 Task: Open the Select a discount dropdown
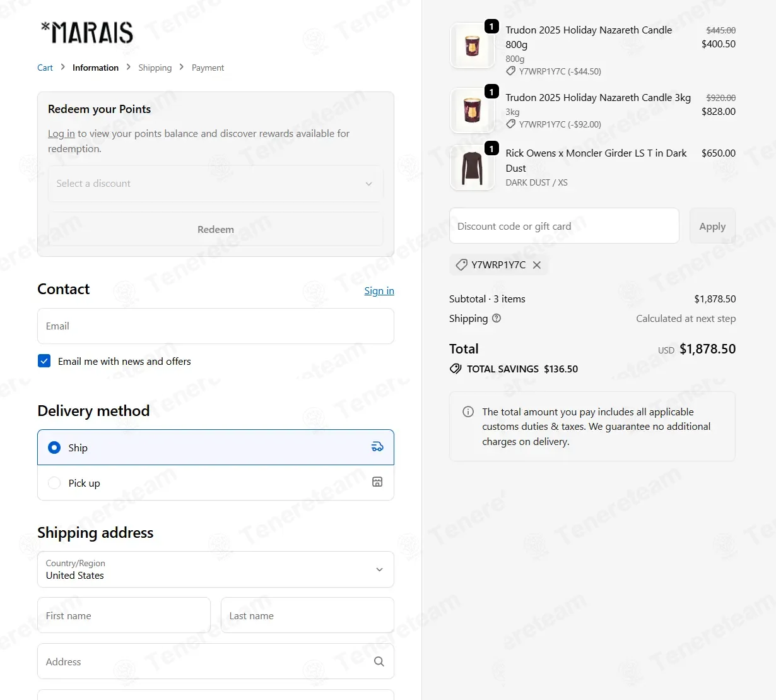[x=216, y=184]
